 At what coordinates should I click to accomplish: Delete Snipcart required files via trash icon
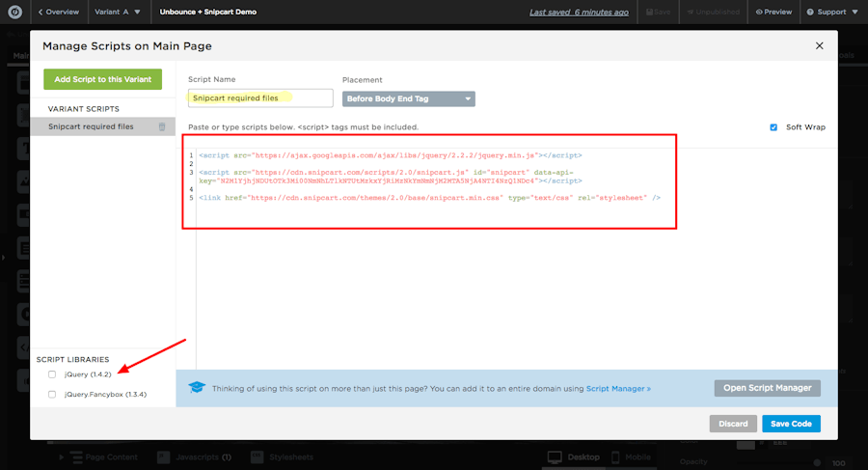(x=162, y=127)
